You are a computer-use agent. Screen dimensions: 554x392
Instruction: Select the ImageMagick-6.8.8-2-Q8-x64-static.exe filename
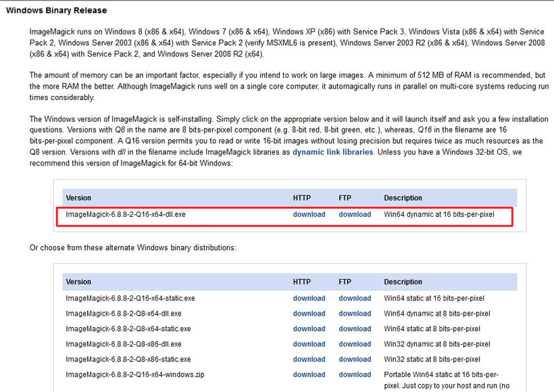(128, 328)
